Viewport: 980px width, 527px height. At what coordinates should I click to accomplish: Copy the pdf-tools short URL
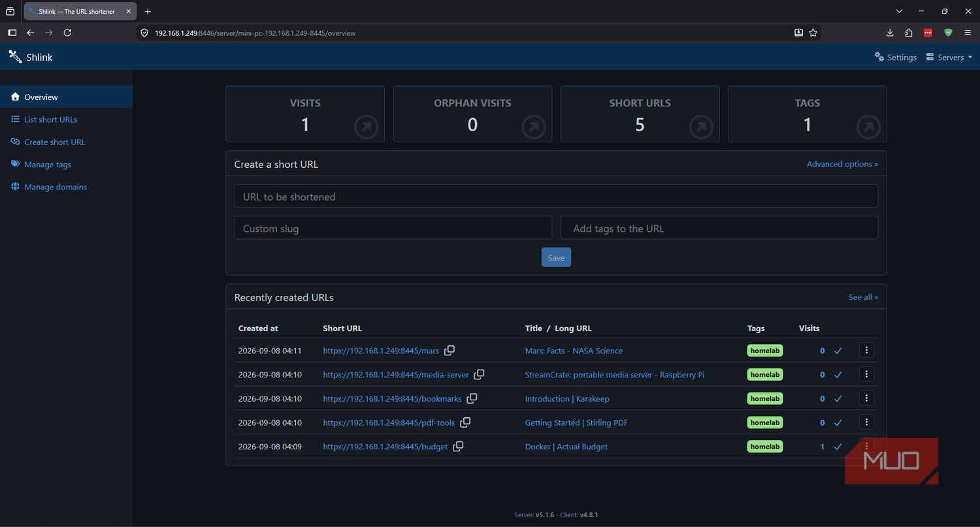465,423
